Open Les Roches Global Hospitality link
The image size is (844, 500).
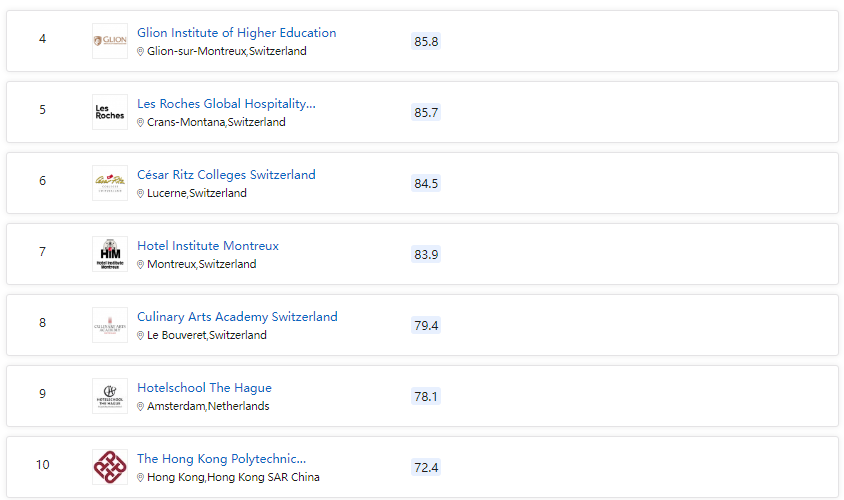226,104
